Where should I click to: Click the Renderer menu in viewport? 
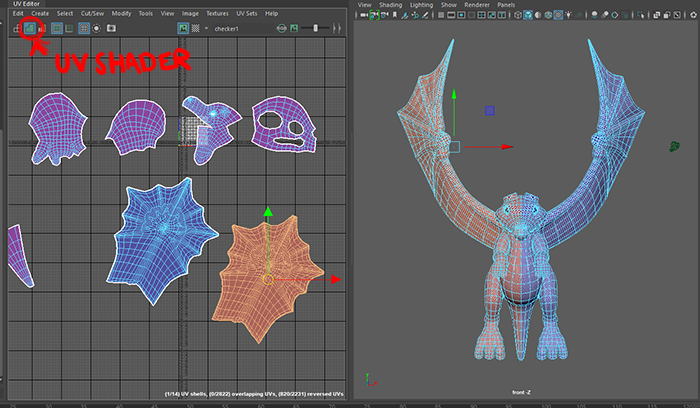(478, 5)
